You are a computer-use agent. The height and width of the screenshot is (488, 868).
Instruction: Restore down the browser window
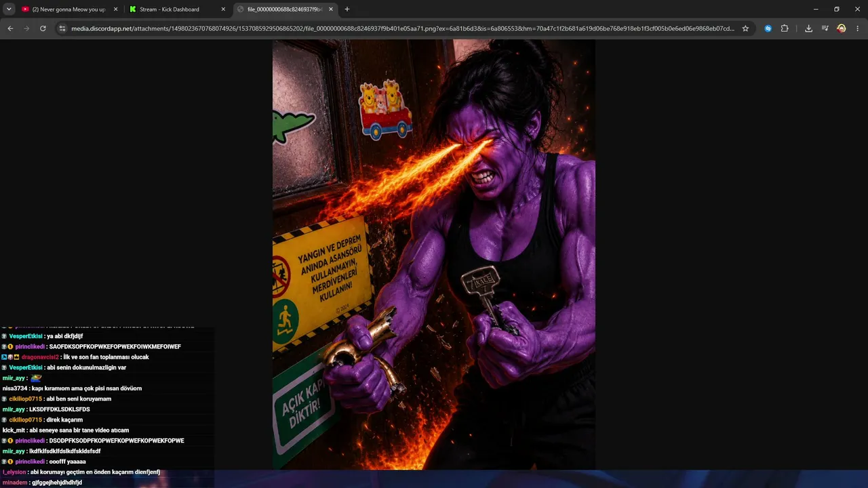[x=837, y=9]
